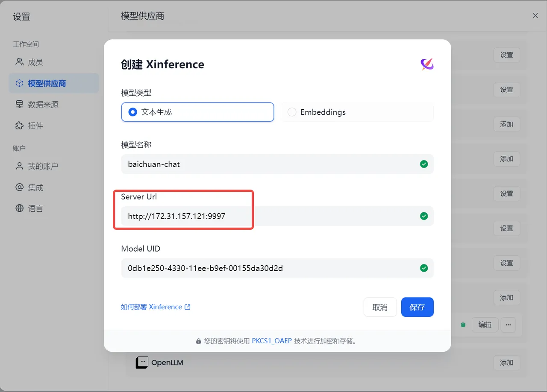
Task: Close the settings panel with X
Action: pyautogui.click(x=535, y=16)
